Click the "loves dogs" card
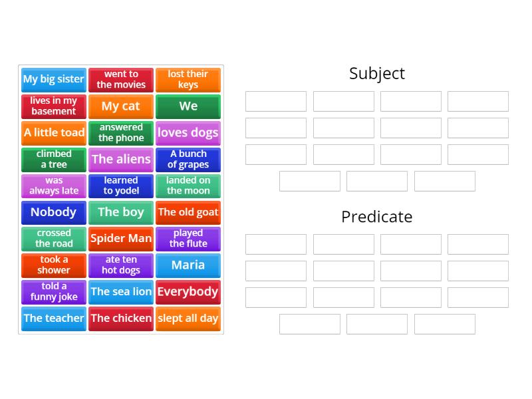This screenshot has width=532, height=399. (x=188, y=133)
